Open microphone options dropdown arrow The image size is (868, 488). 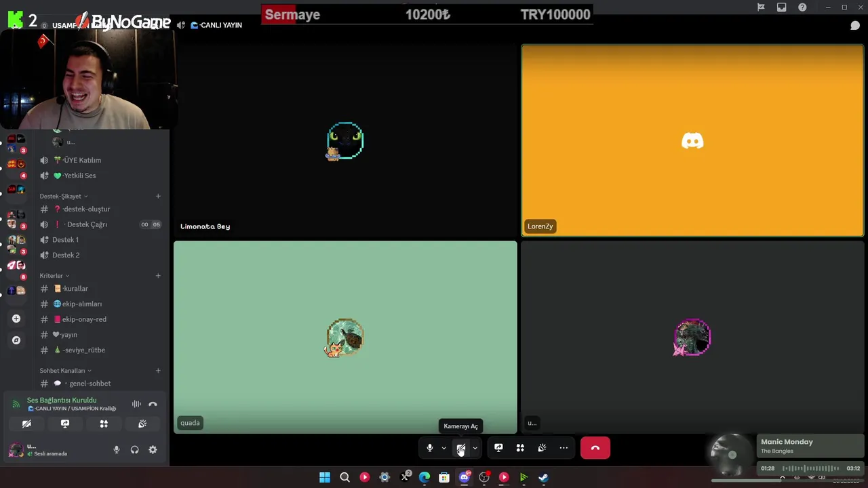[443, 448]
